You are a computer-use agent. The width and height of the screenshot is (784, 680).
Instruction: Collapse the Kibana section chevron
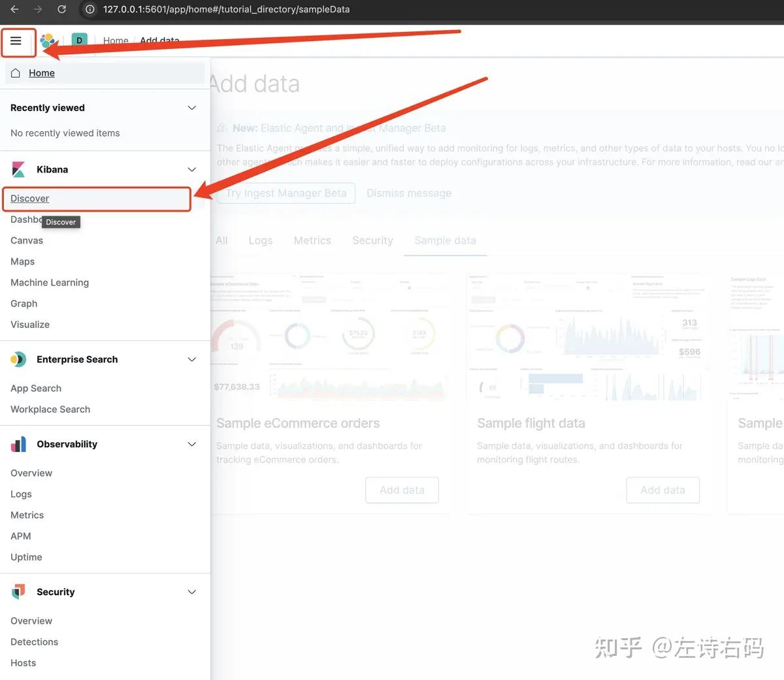pyautogui.click(x=192, y=169)
